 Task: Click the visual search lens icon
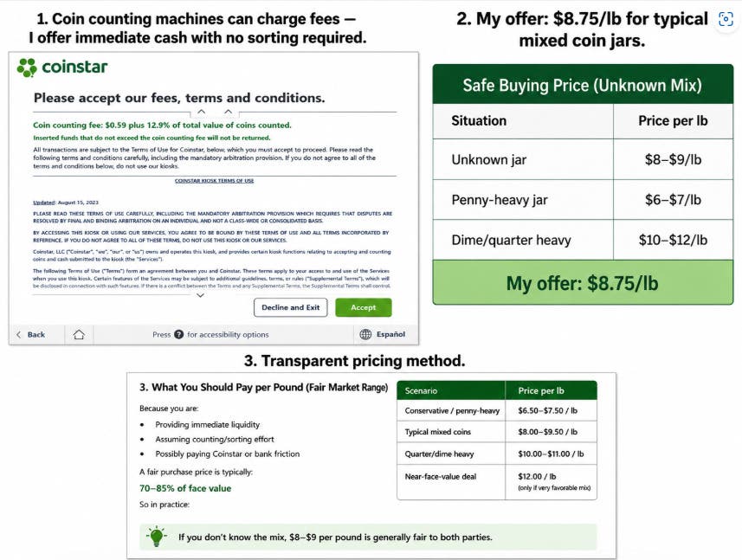click(x=726, y=19)
